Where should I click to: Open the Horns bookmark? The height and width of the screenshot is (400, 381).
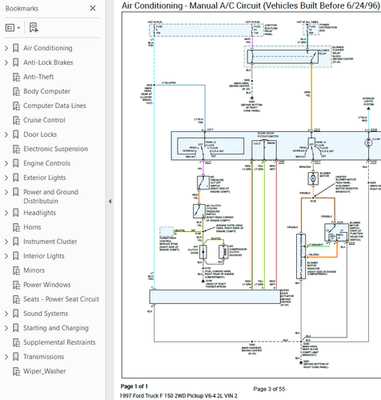tap(32, 227)
